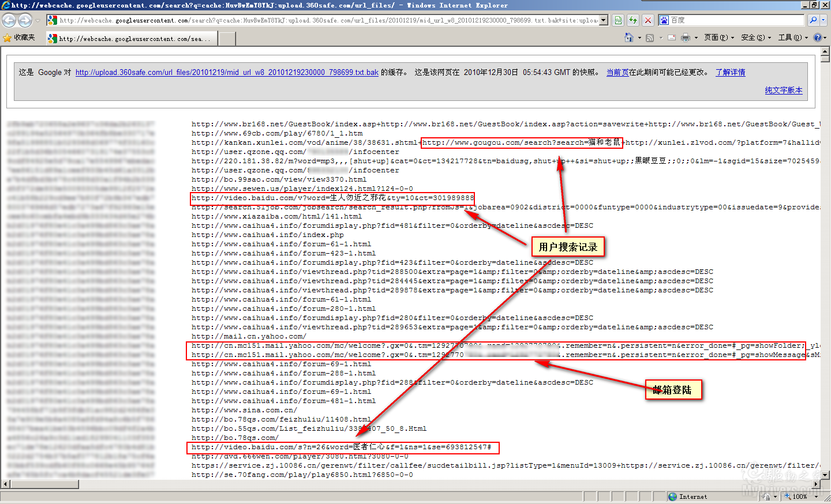Click the RSS feeds icon
This screenshot has width=831, height=504.
[650, 37]
